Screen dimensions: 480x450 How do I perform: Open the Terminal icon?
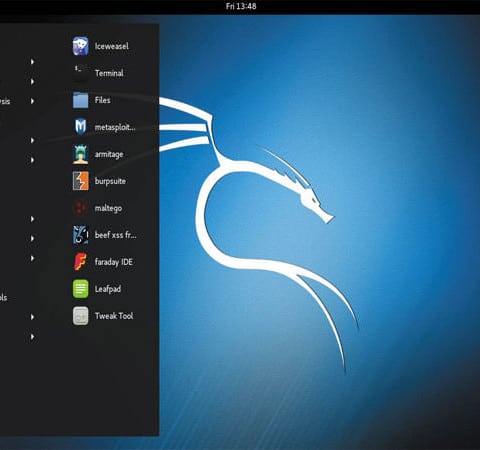[x=81, y=73]
